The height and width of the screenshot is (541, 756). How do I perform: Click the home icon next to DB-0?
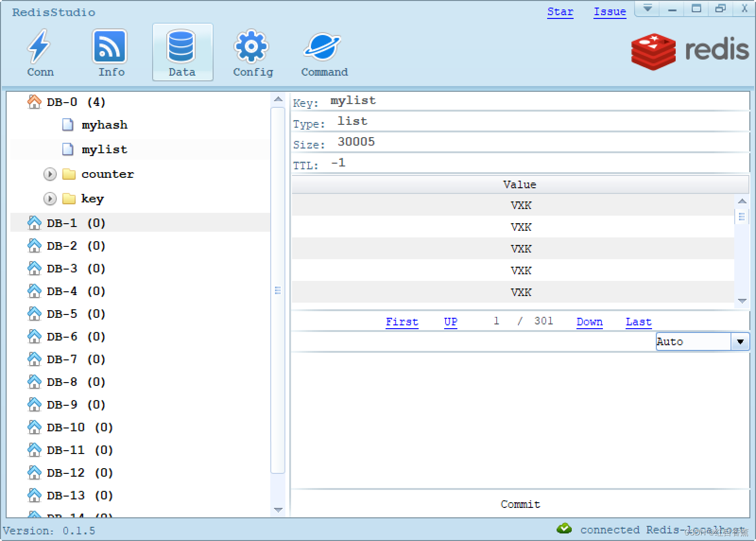(x=34, y=101)
